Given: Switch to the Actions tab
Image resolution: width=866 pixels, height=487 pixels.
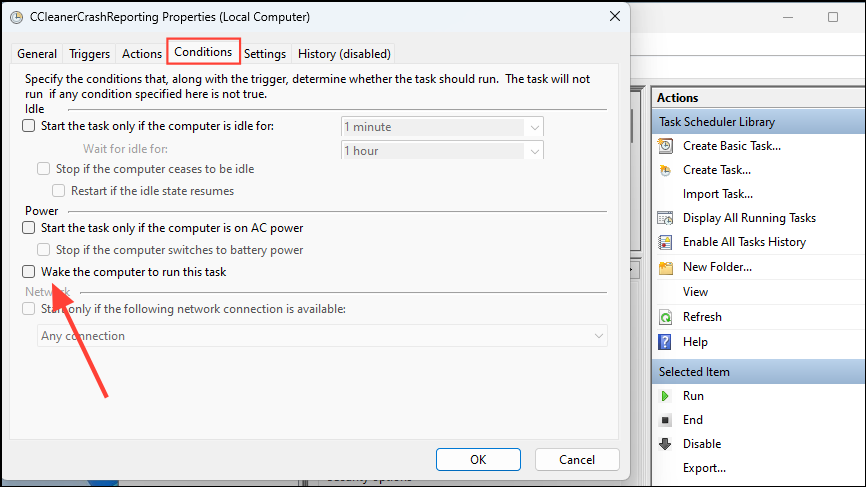Looking at the screenshot, I should pos(142,54).
